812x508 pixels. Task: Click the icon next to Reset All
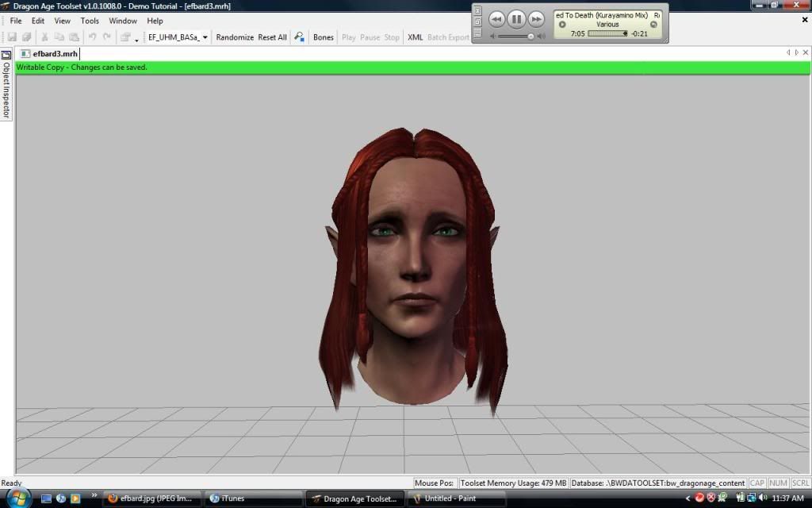[x=299, y=37]
